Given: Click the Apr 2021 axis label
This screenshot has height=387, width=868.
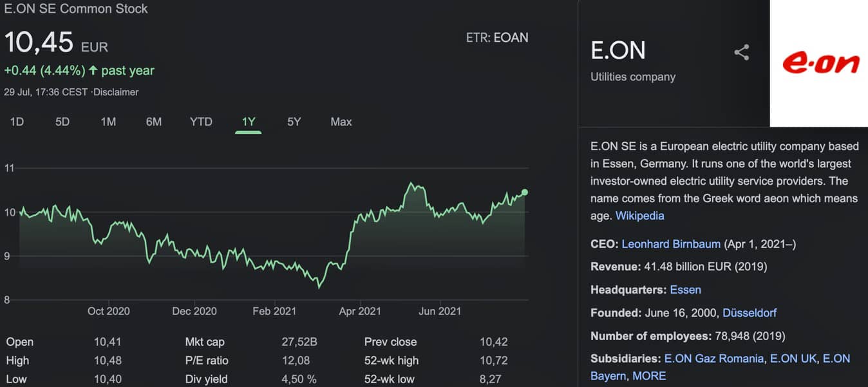Looking at the screenshot, I should pos(360,311).
